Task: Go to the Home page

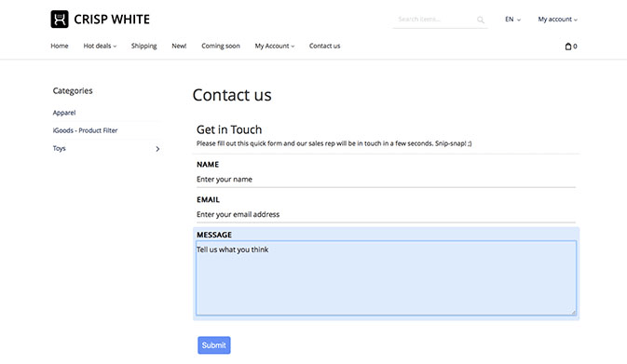Action: [60, 46]
